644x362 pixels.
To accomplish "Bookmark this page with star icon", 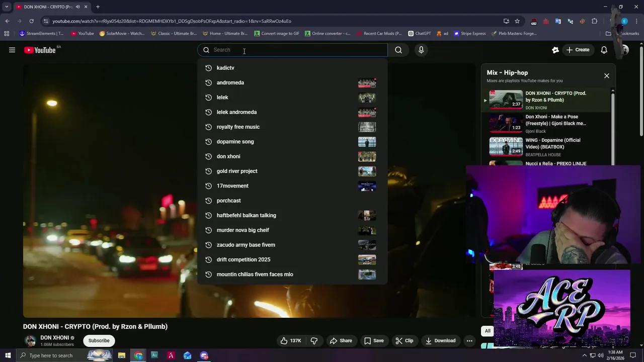I will pos(517,21).
